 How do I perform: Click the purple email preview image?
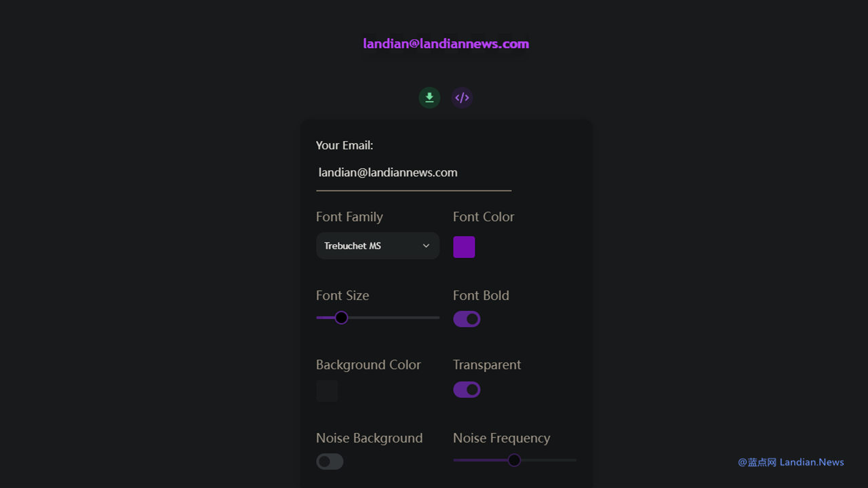pos(446,44)
